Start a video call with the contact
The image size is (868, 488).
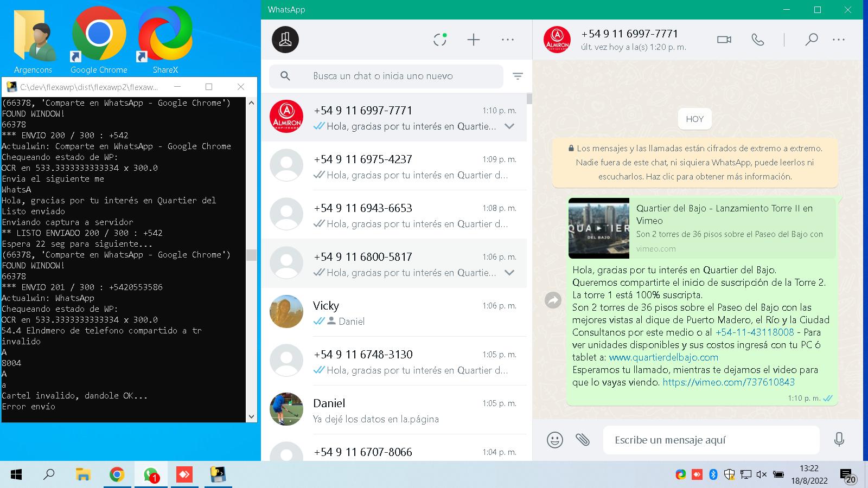(x=724, y=40)
